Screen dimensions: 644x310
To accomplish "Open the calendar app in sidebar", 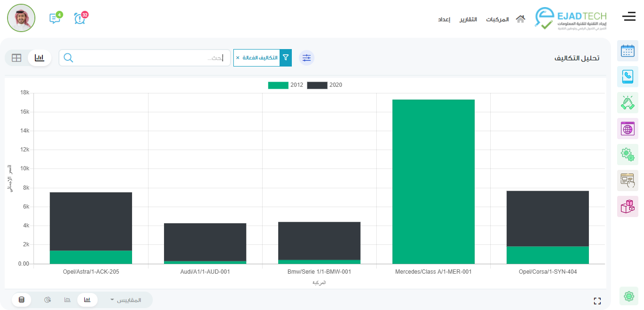I will pos(627,51).
